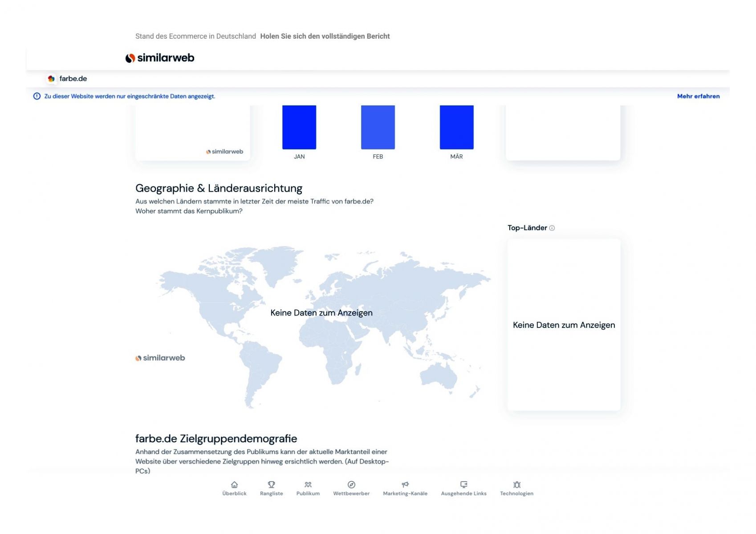Click Stand des Ecommerce in Deutschland text

pyautogui.click(x=195, y=36)
